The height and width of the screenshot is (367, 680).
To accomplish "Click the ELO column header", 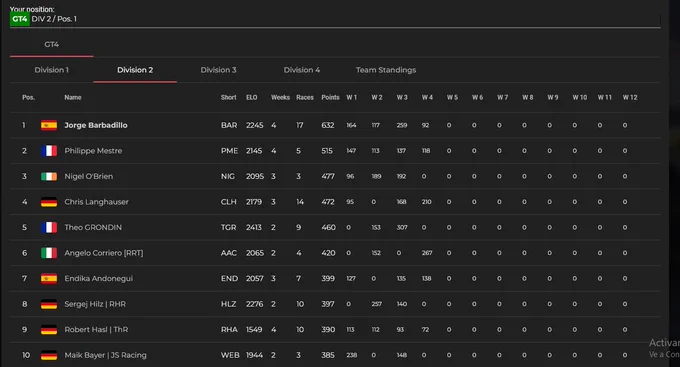I will pos(252,97).
